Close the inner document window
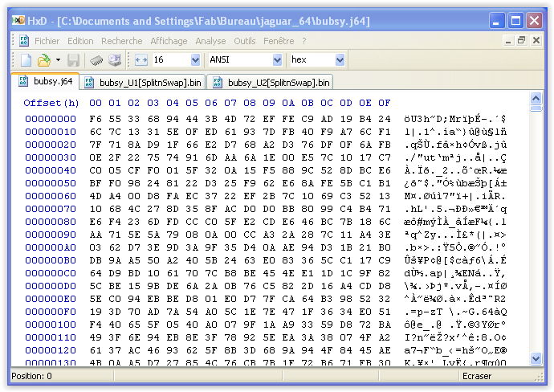The height and width of the screenshot is (392, 554). 536,41
